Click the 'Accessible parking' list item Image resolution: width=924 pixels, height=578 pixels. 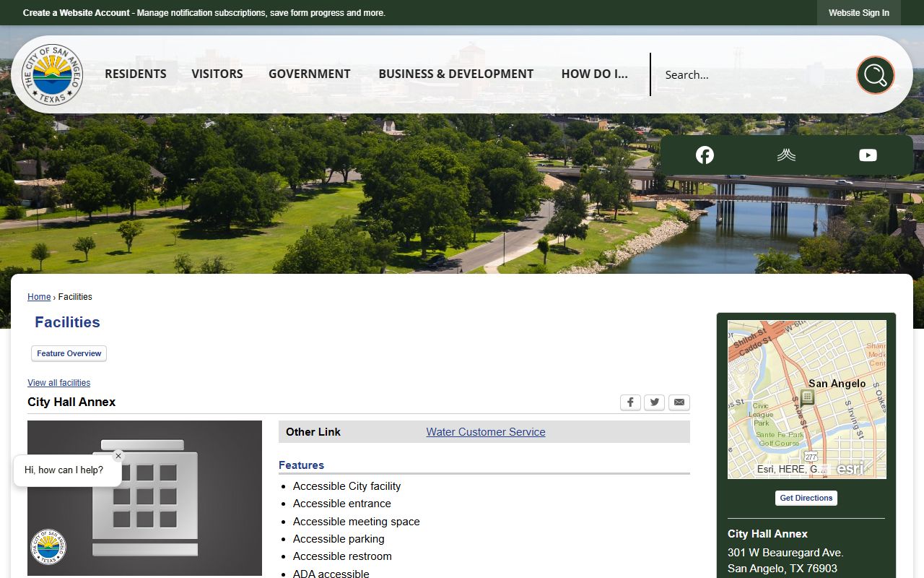tap(339, 539)
